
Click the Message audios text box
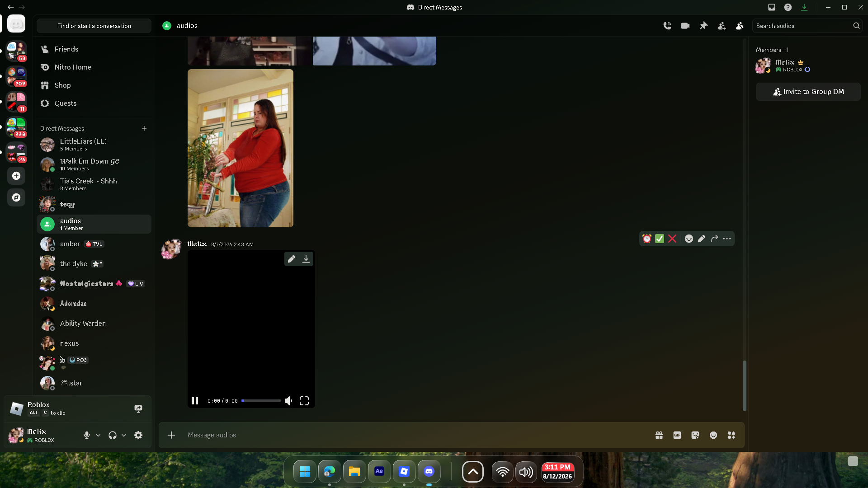[416, 435]
